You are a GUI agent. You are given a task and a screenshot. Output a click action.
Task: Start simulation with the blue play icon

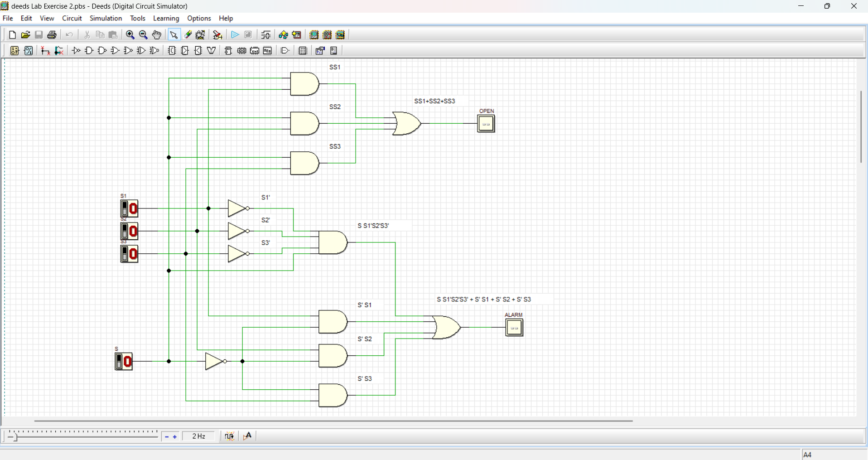tap(235, 35)
